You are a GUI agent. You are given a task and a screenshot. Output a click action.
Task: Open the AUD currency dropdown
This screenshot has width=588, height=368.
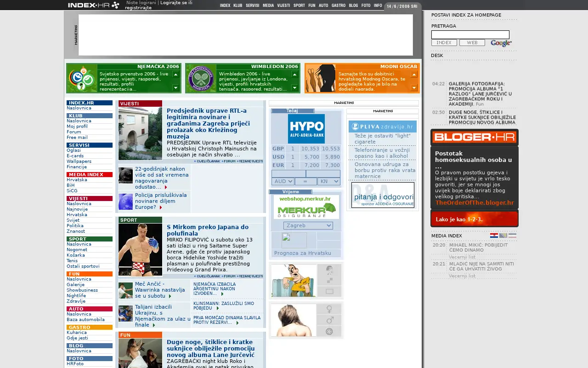point(283,181)
